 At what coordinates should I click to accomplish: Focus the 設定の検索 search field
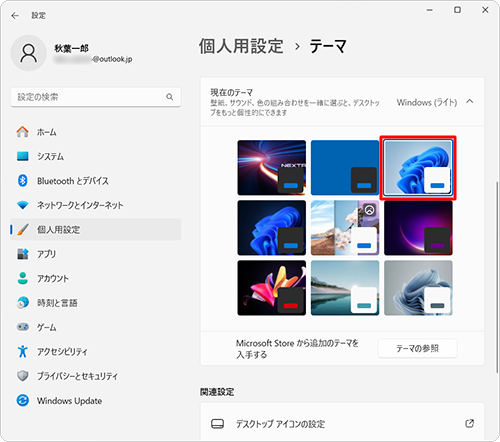click(x=96, y=97)
